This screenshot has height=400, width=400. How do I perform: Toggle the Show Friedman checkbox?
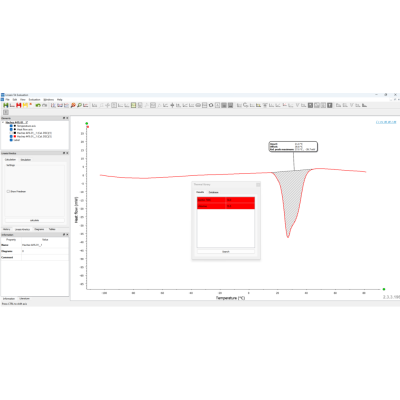click(x=8, y=192)
